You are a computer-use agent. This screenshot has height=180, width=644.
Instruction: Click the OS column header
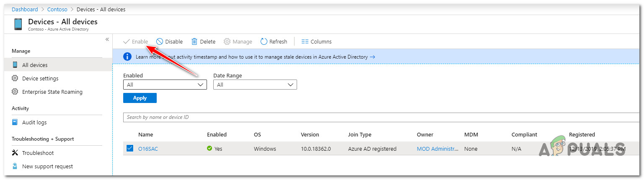(258, 134)
